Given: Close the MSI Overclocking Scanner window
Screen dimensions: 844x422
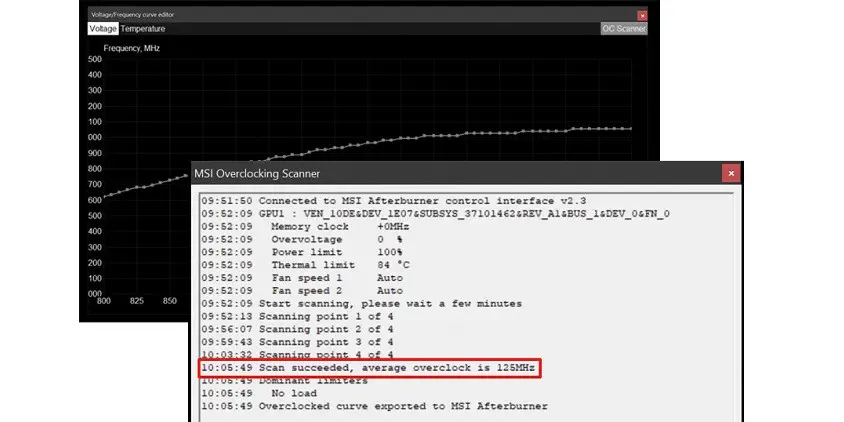Looking at the screenshot, I should click(731, 173).
